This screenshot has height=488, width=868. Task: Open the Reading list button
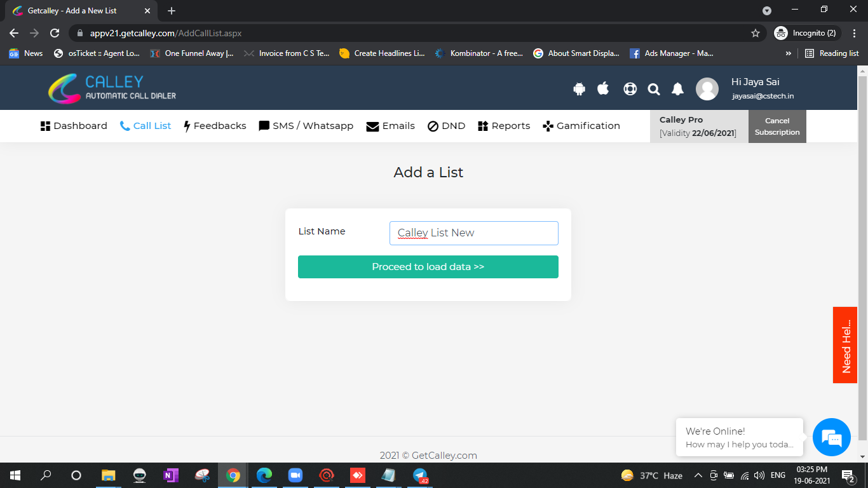(x=832, y=53)
